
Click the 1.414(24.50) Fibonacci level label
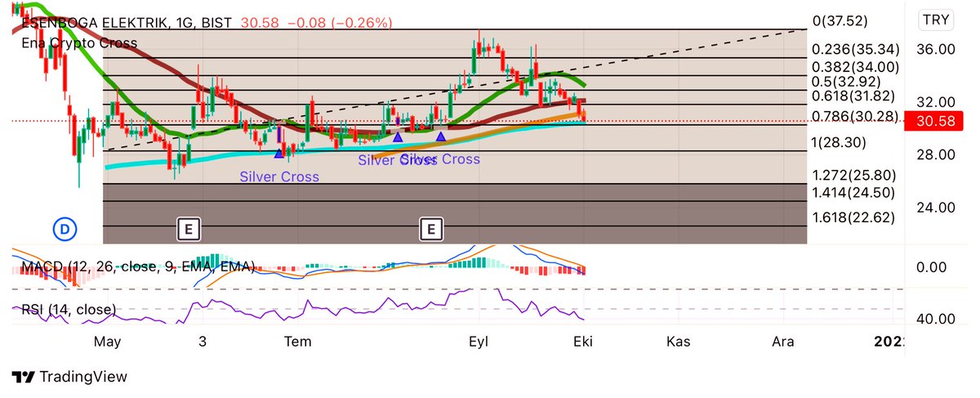pyautogui.click(x=855, y=193)
